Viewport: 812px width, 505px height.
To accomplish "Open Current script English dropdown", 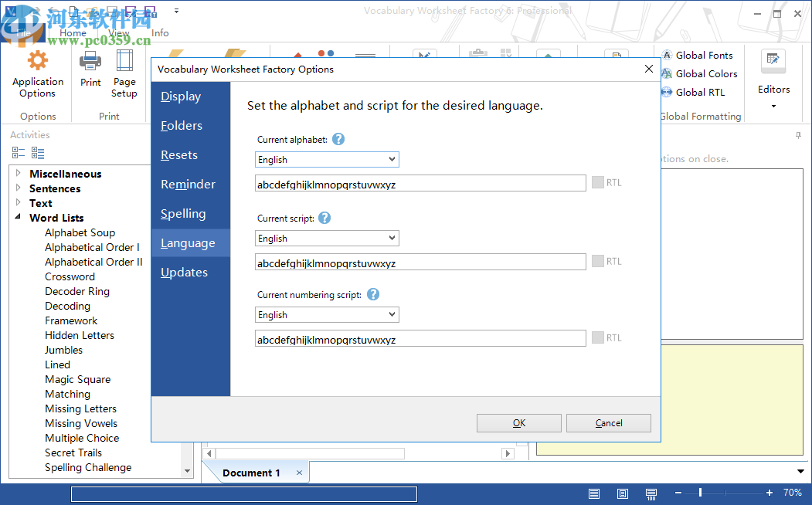I will (327, 238).
